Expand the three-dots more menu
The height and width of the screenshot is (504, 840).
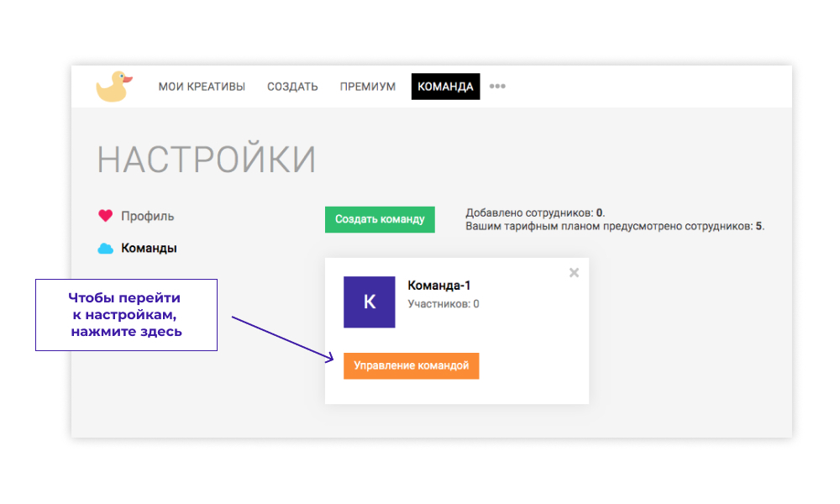pos(497,86)
